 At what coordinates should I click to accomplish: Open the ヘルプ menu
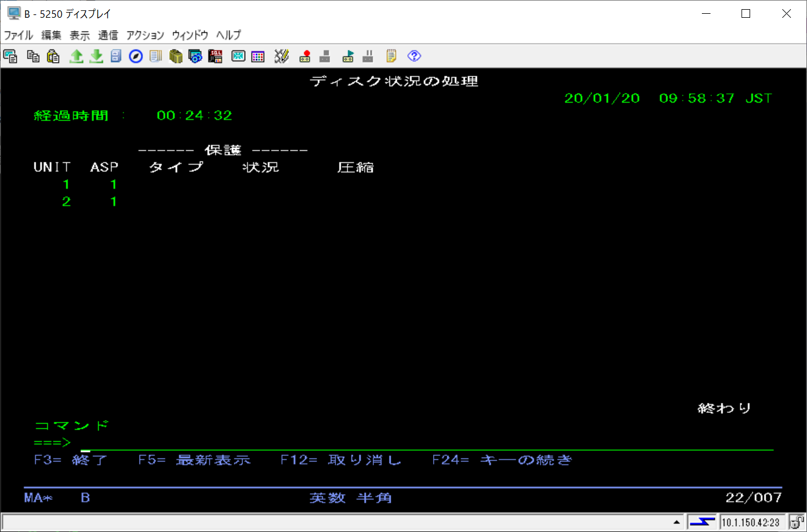(229, 35)
